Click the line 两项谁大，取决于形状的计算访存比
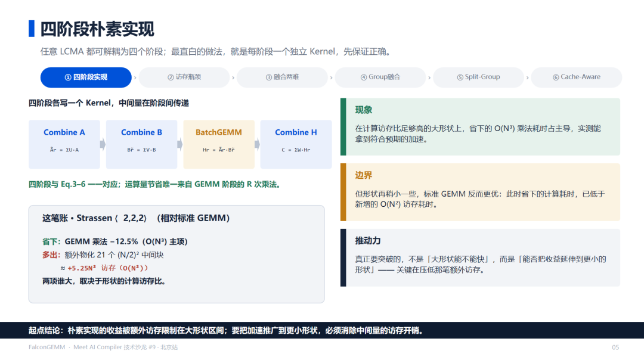Image resolution: width=644 pixels, height=357 pixels. coord(104,281)
